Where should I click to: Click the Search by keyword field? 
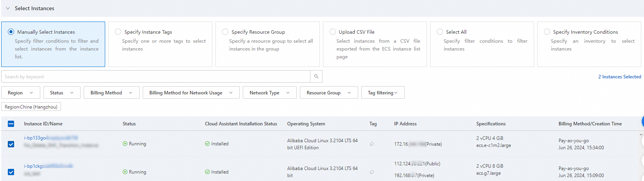156,77
